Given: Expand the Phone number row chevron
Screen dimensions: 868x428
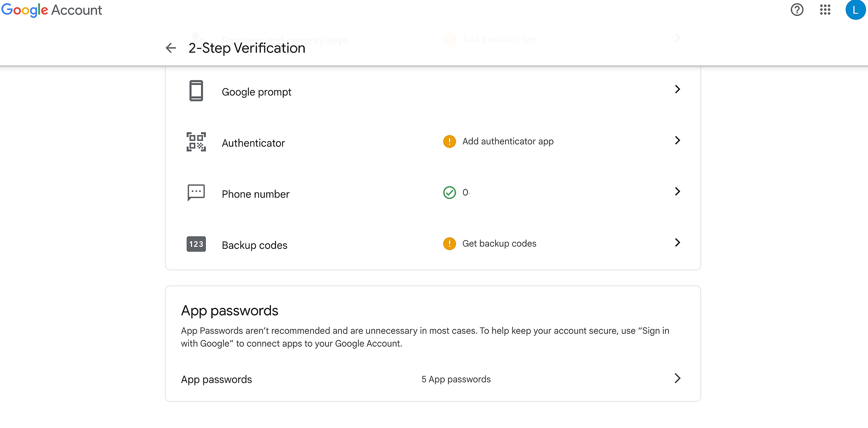Looking at the screenshot, I should coord(677,191).
